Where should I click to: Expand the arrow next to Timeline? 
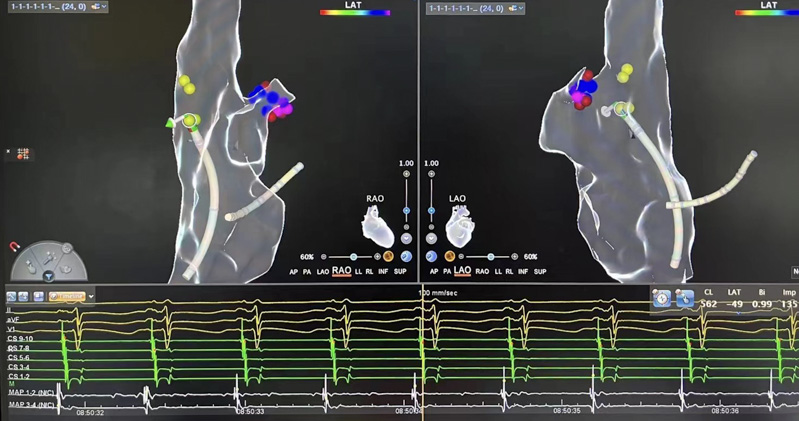[x=91, y=297]
